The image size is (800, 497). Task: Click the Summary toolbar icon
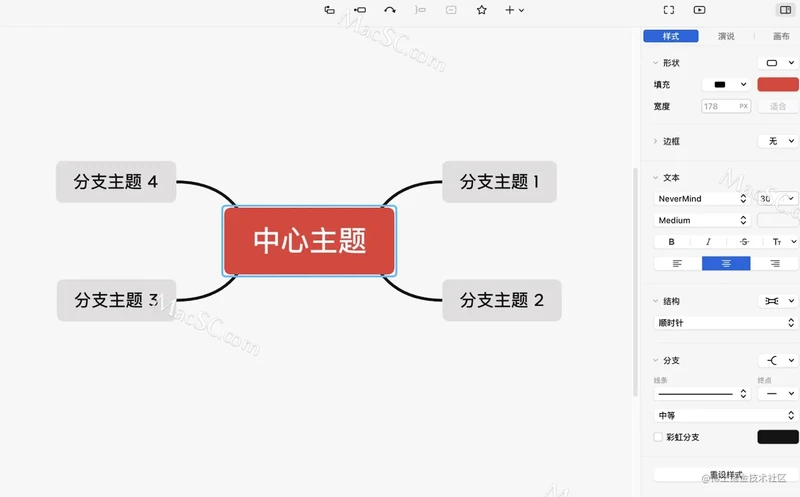coord(451,10)
